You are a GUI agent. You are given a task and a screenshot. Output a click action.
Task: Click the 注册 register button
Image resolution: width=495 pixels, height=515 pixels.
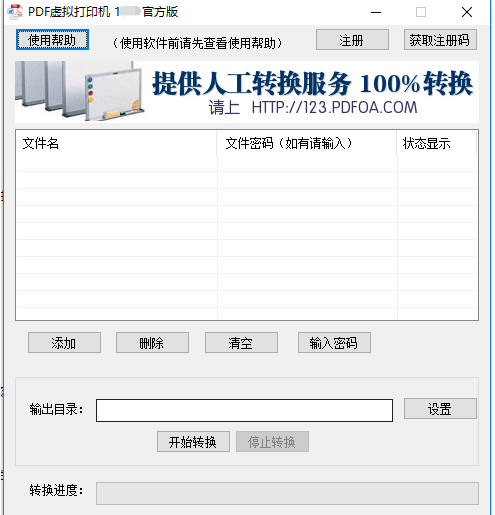click(352, 40)
